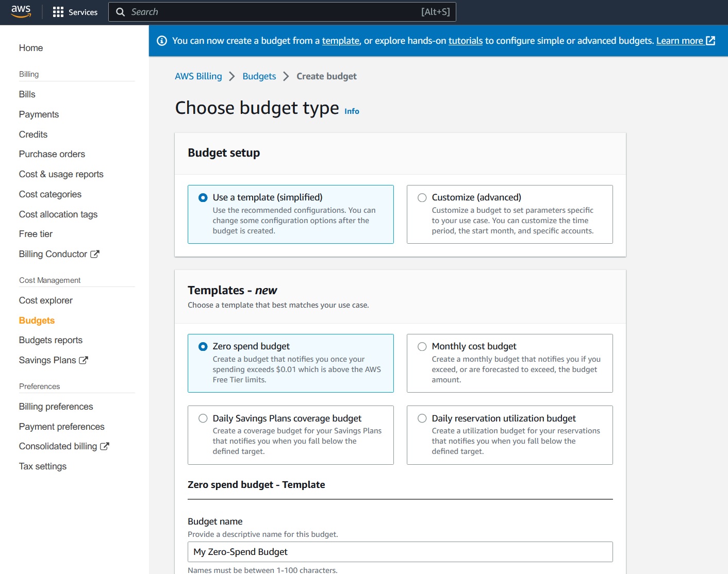Go to Payments in sidebar

39,114
